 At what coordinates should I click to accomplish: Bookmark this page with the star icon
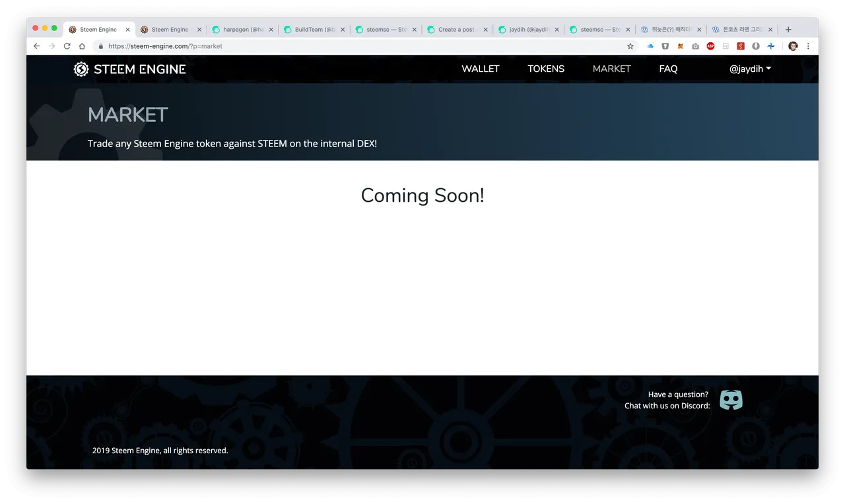[x=630, y=46]
